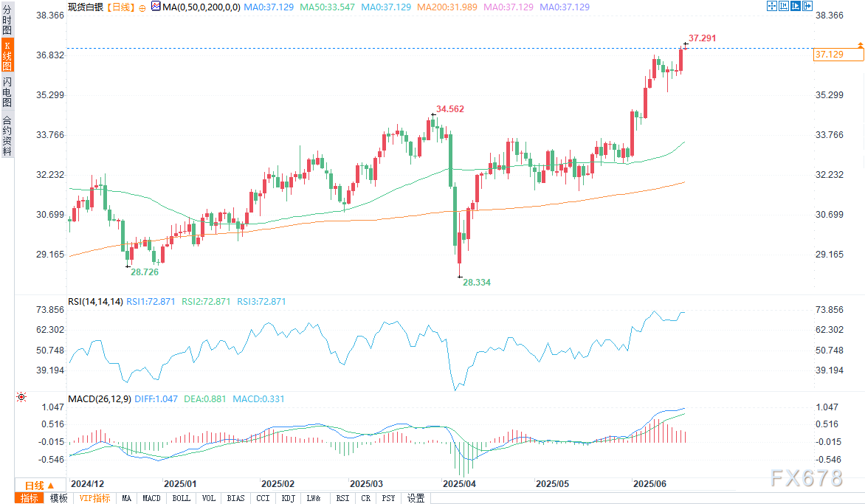Switch to the 闪电图 tab

click(7, 92)
